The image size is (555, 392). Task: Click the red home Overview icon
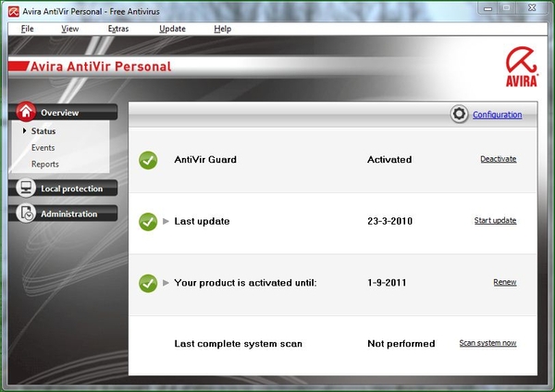[x=26, y=112]
